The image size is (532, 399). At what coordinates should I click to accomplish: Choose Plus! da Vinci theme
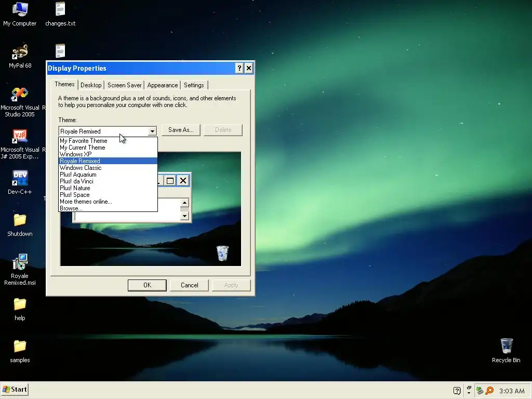(x=108, y=181)
